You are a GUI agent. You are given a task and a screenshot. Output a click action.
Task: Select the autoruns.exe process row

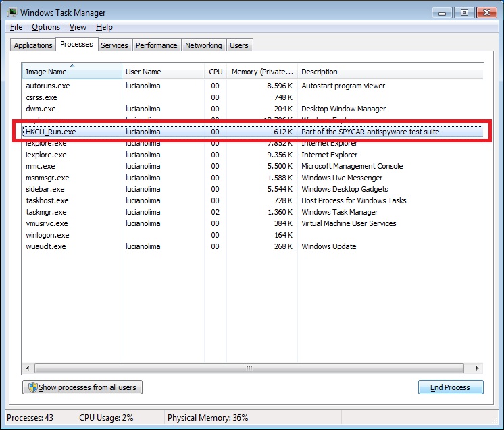[253, 86]
